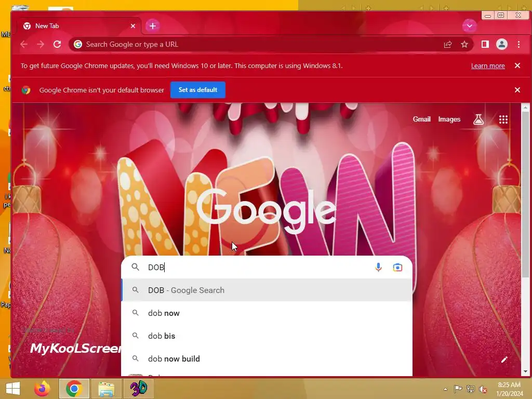The width and height of the screenshot is (532, 399).
Task: Click the muted volume tray icon
Action: (x=483, y=389)
